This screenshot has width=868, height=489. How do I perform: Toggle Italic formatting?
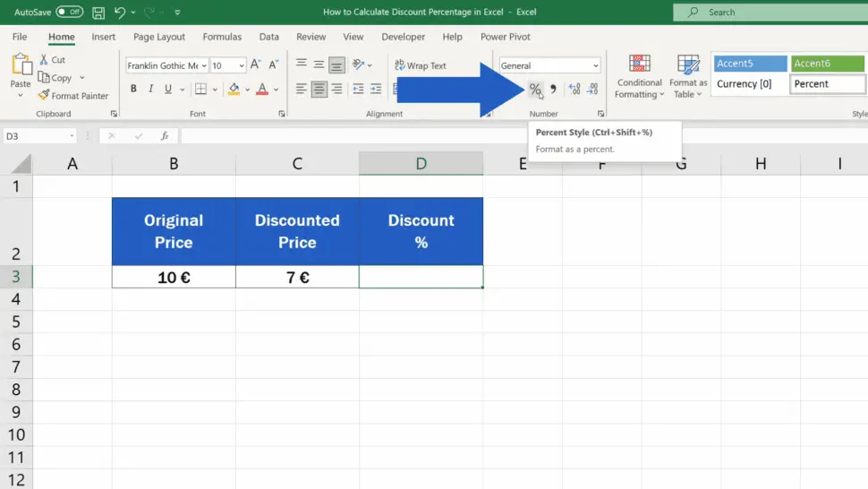(x=150, y=89)
